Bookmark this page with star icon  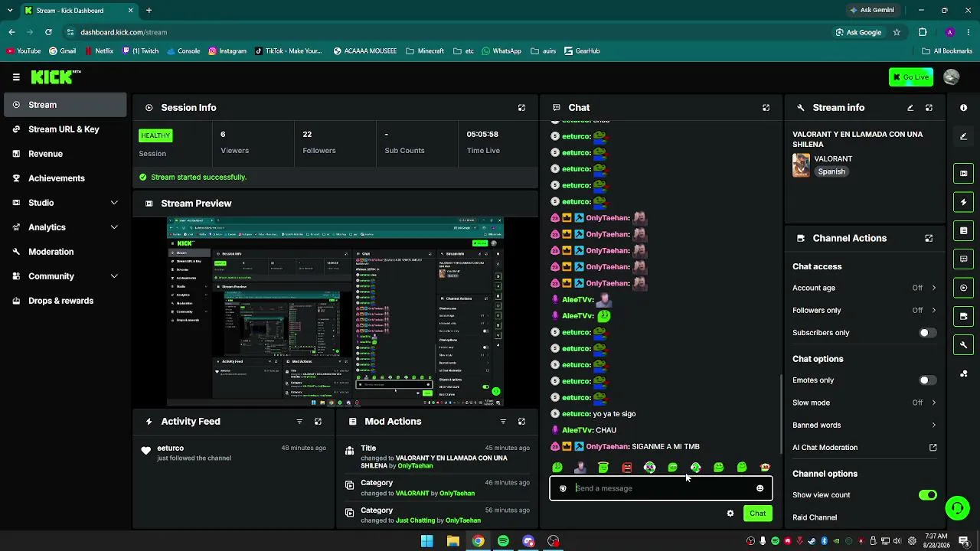point(897,32)
